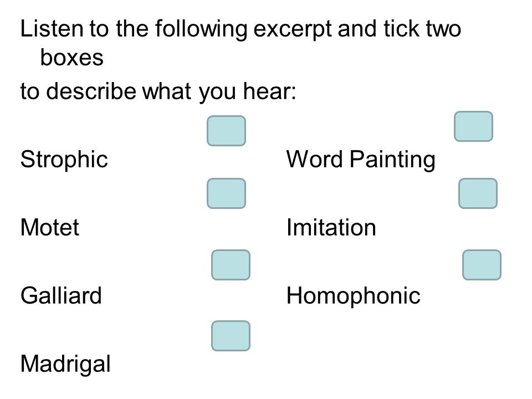Image resolution: width=532 pixels, height=399 pixels.
Task: Select the Strophic label text
Action: (64, 160)
